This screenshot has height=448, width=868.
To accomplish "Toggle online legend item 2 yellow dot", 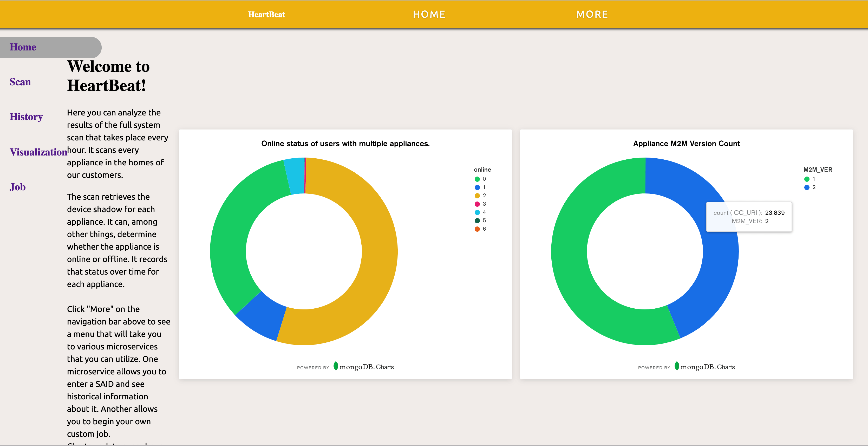I will pyautogui.click(x=477, y=196).
